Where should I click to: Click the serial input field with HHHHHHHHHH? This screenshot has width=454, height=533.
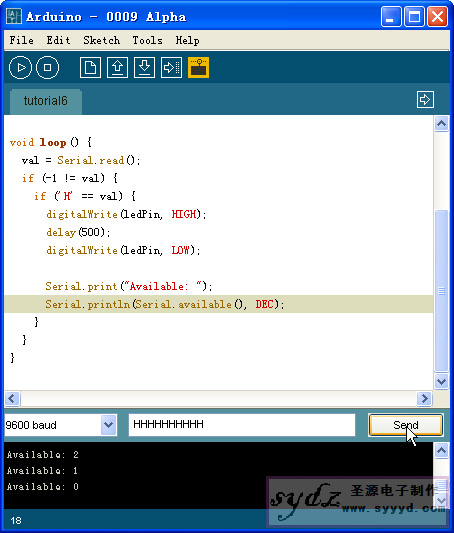tap(242, 425)
